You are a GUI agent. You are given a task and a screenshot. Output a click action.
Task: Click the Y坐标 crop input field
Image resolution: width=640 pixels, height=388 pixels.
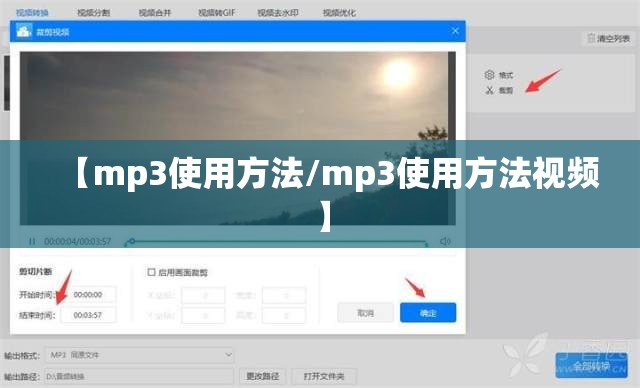203,316
